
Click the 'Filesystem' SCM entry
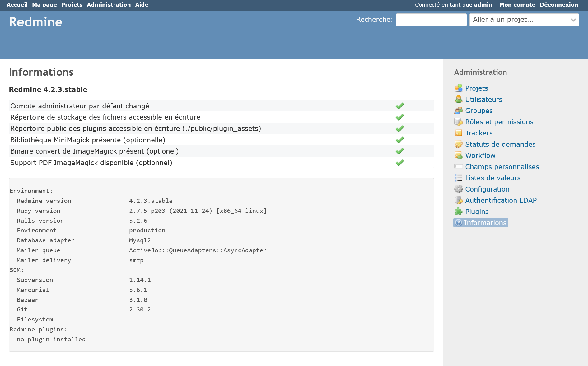click(x=35, y=320)
